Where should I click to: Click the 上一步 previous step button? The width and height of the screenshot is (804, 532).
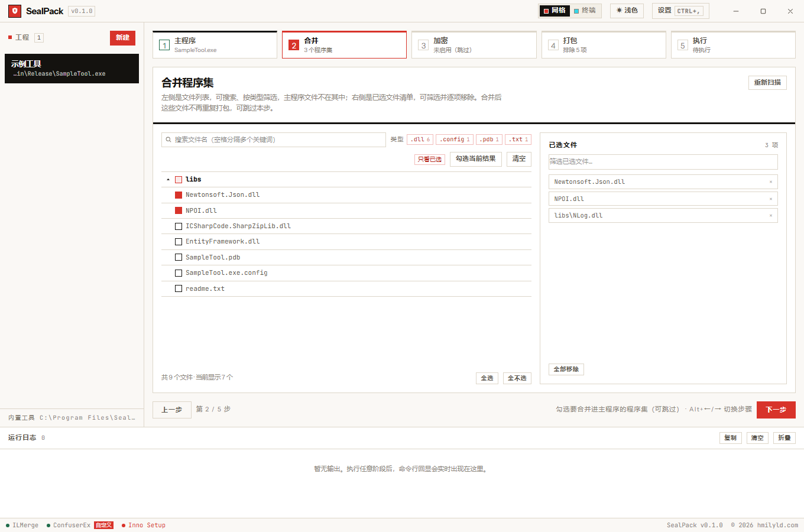172,410
